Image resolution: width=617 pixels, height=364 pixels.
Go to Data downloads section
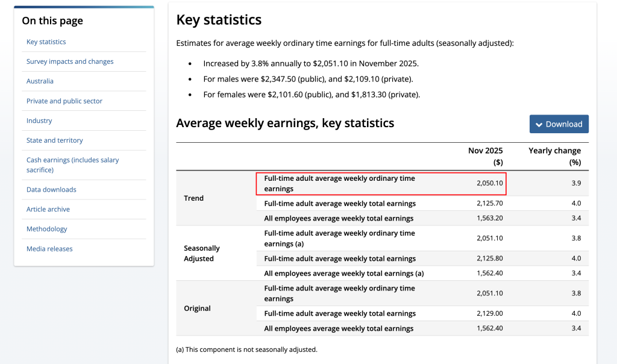(x=51, y=190)
